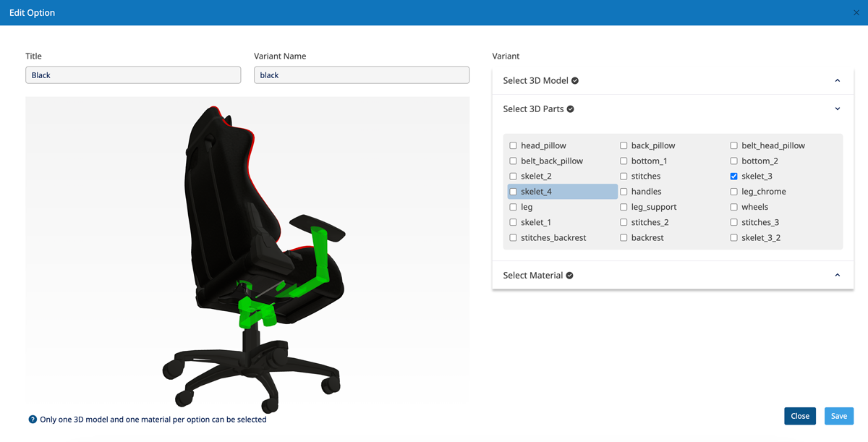Expand the Select Material section
The height and width of the screenshot is (442, 868).
[837, 275]
